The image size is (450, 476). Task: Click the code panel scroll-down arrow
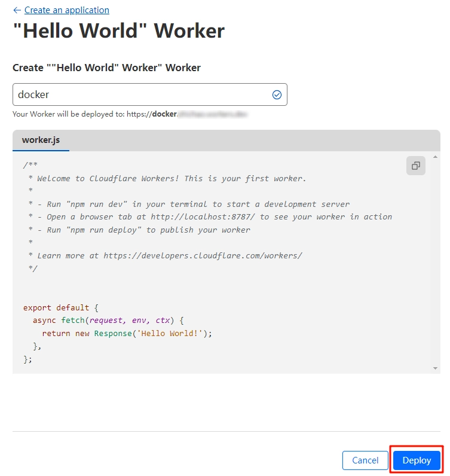(436, 368)
